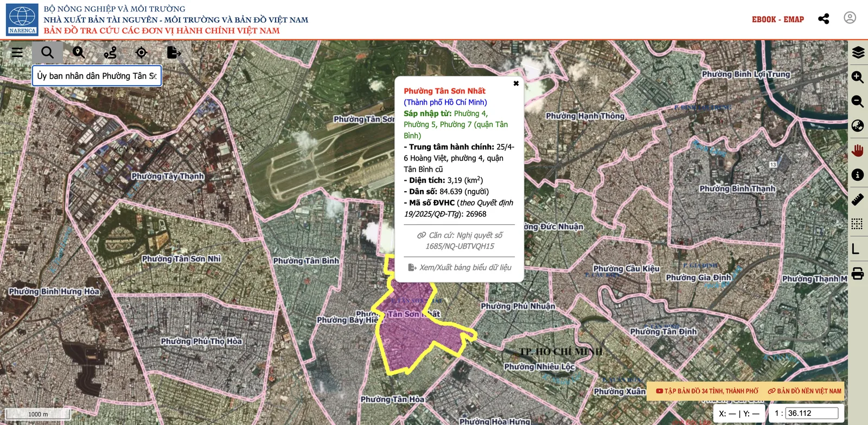
Task: Open the hamburger menu
Action: (x=17, y=53)
